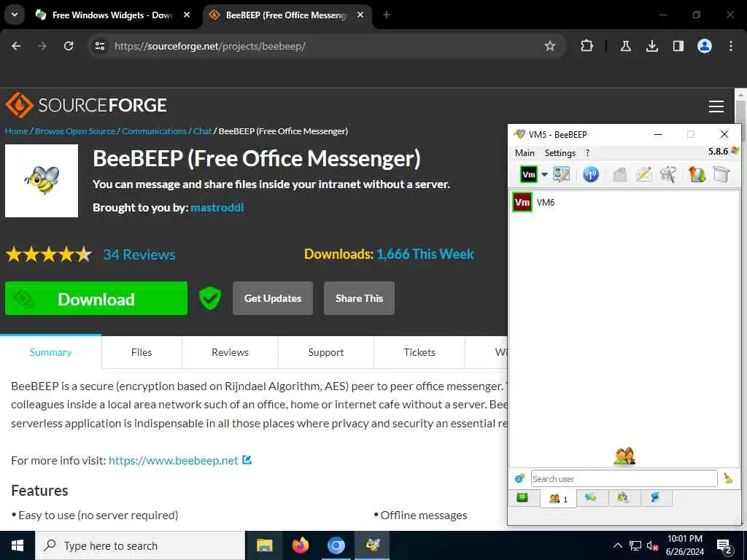Clear search with the broom icon
The height and width of the screenshot is (560, 747).
729,478
